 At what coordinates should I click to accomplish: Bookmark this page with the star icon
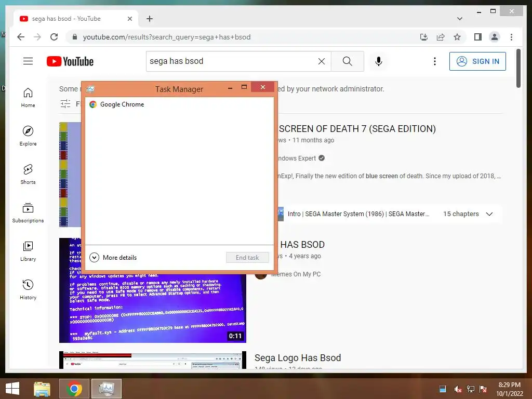pos(457,37)
